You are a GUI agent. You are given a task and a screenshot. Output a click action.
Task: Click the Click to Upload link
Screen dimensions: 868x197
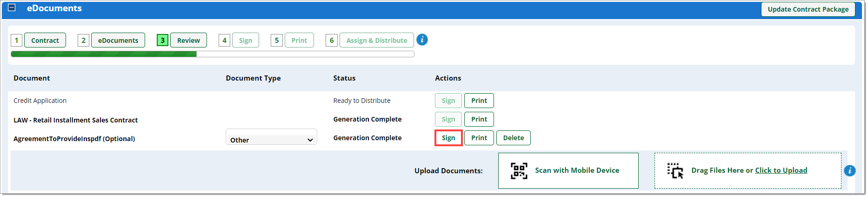point(781,170)
